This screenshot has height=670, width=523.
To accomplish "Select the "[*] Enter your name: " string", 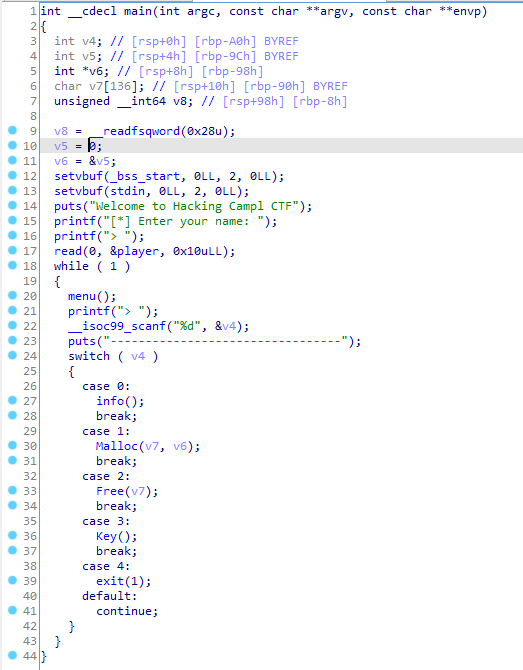I will point(183,221).
